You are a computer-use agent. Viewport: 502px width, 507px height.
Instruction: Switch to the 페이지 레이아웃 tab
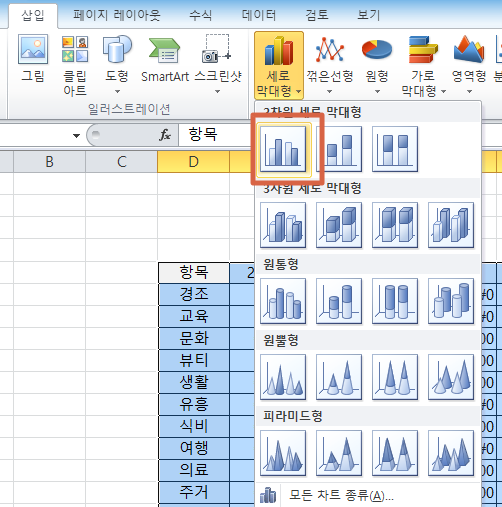(x=117, y=15)
